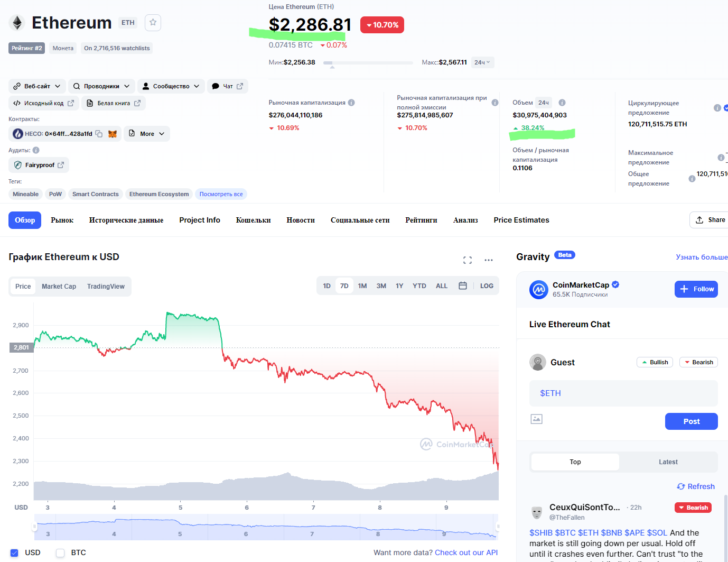Viewport: 728px width, 562px height.
Task: Switch to the Рынок tab
Action: tap(62, 220)
